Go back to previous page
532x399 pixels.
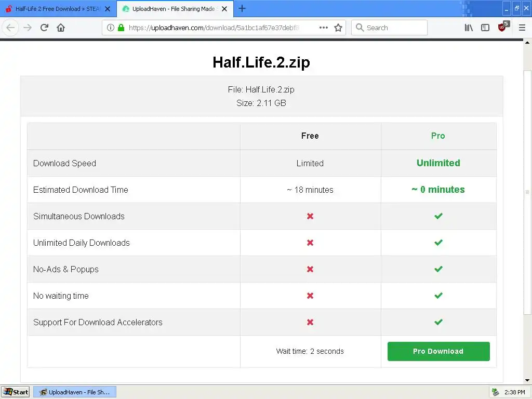click(10, 28)
